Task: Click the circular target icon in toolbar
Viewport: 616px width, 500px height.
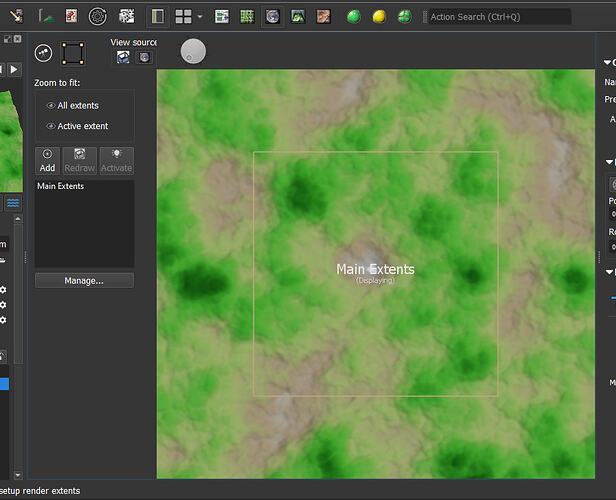Action: 98,17
